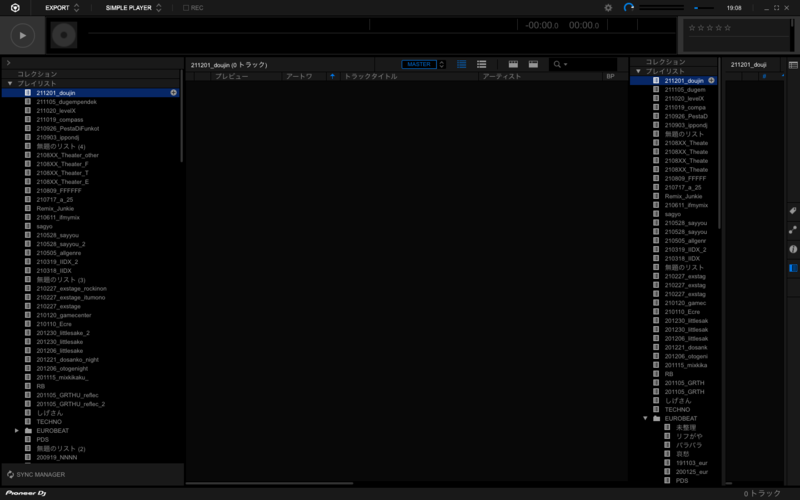Click the blue master volume knob

[x=629, y=7]
